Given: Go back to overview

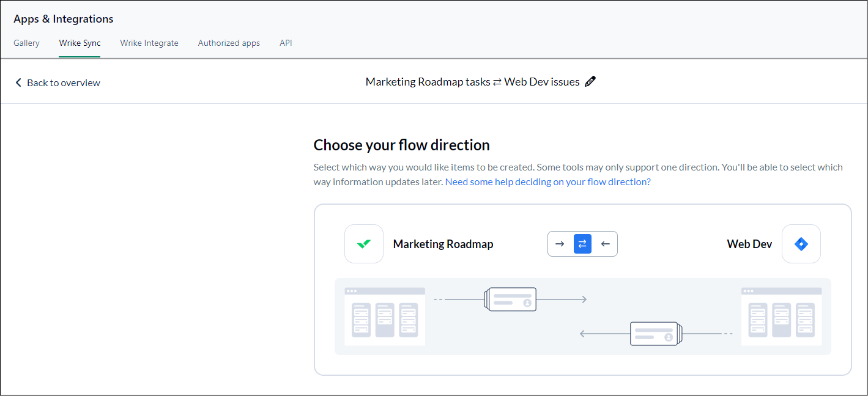Looking at the screenshot, I should point(57,82).
